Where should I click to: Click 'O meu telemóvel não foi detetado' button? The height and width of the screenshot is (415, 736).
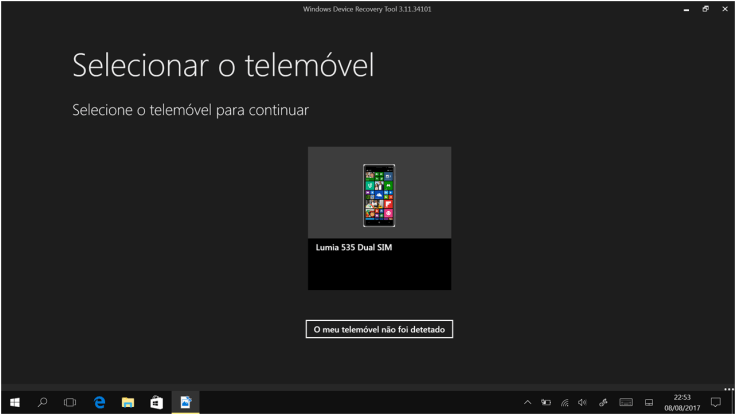379,329
